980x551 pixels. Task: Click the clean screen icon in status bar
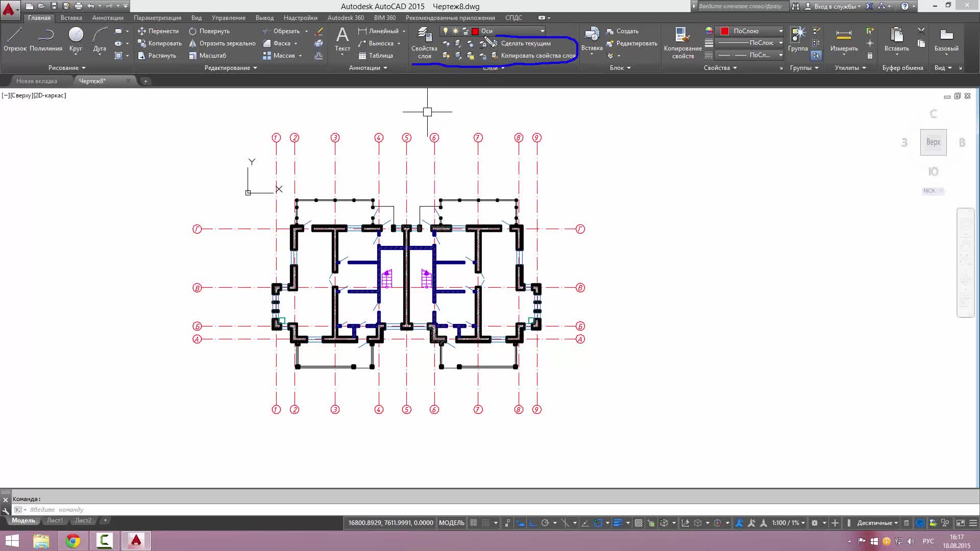pyautogui.click(x=960, y=523)
